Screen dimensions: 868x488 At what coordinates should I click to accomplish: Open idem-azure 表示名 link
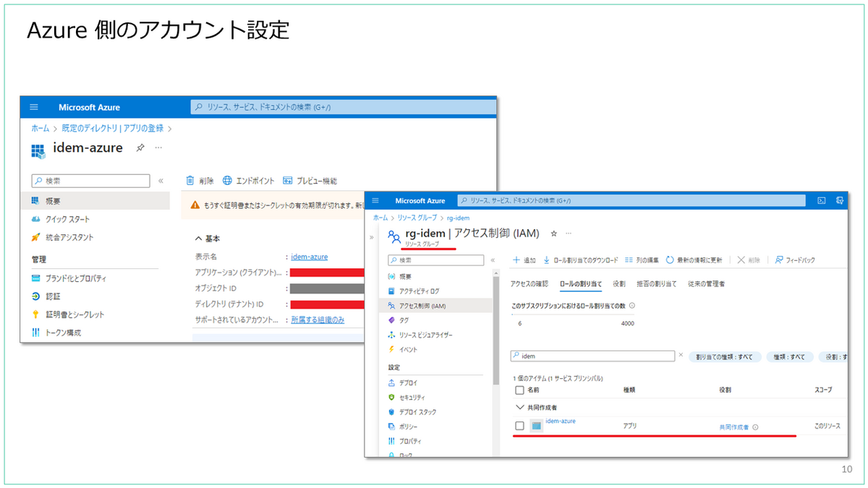pos(310,257)
